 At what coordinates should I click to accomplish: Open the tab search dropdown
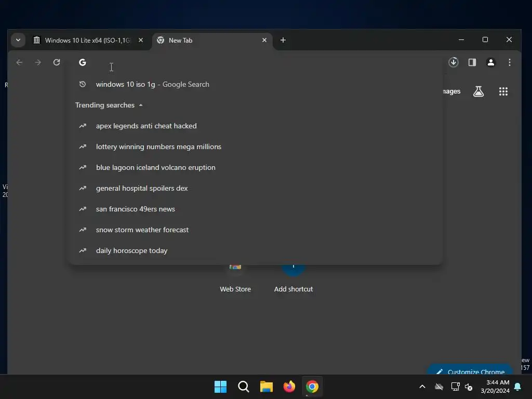(x=18, y=40)
